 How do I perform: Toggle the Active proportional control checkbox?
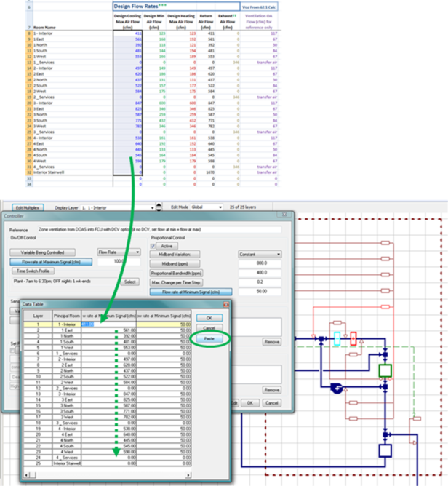(154, 246)
